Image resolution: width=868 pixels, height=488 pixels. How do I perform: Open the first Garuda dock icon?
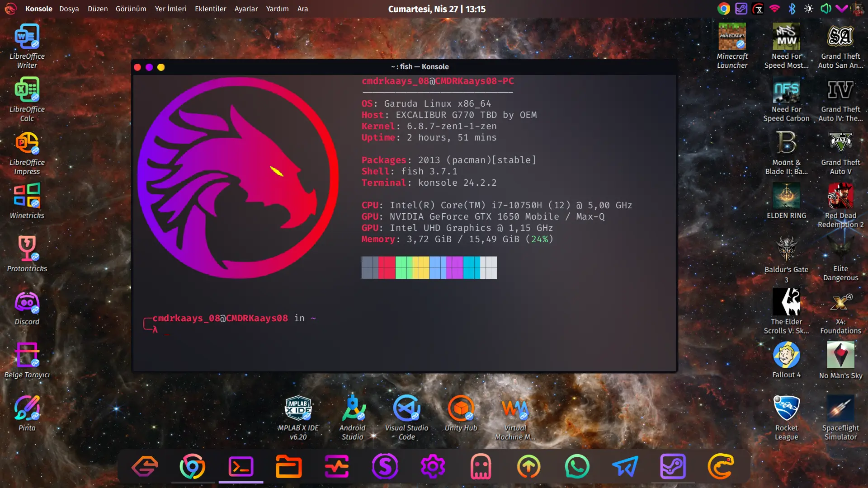pos(145,466)
